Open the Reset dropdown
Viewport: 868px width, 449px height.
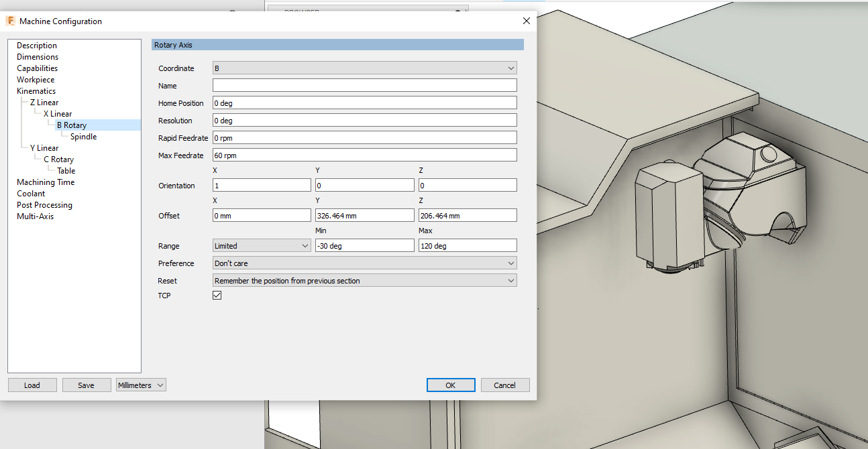pos(365,281)
